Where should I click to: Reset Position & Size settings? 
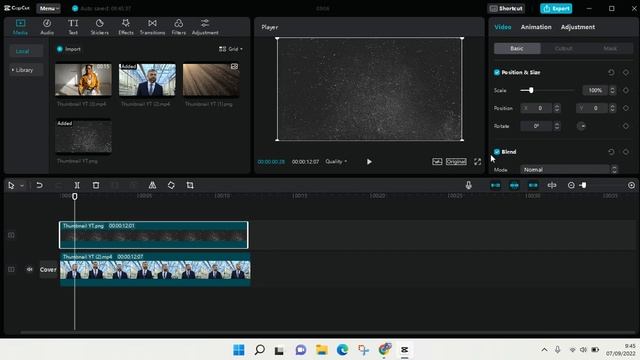(611, 72)
